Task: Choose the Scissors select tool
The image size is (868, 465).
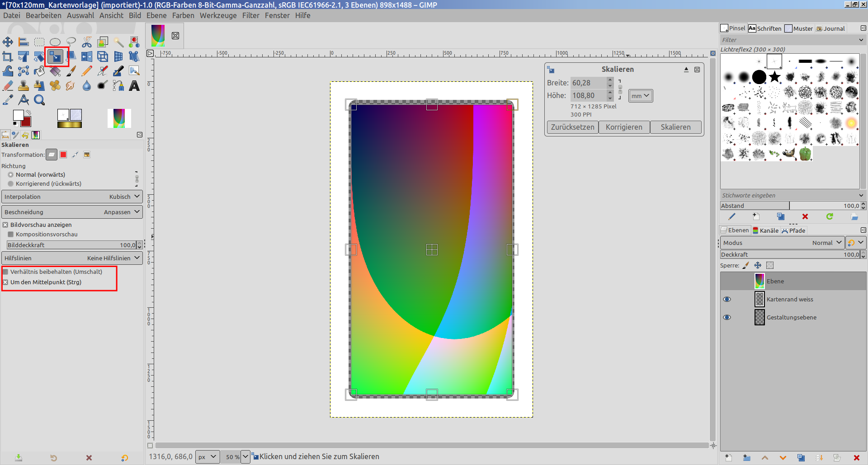Action: [87, 42]
